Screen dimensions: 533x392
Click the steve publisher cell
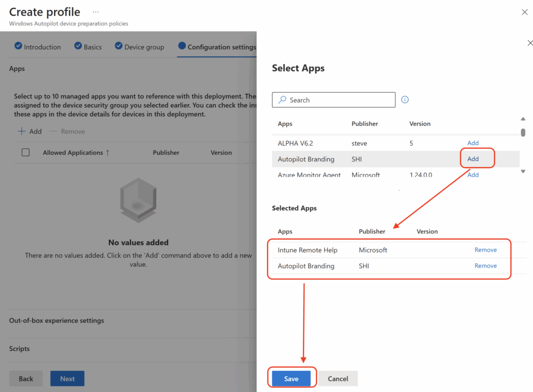[x=359, y=143]
